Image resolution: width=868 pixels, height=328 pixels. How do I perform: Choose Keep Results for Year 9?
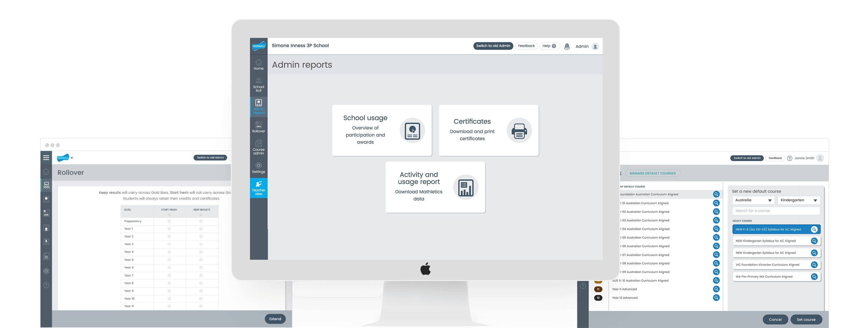201,291
